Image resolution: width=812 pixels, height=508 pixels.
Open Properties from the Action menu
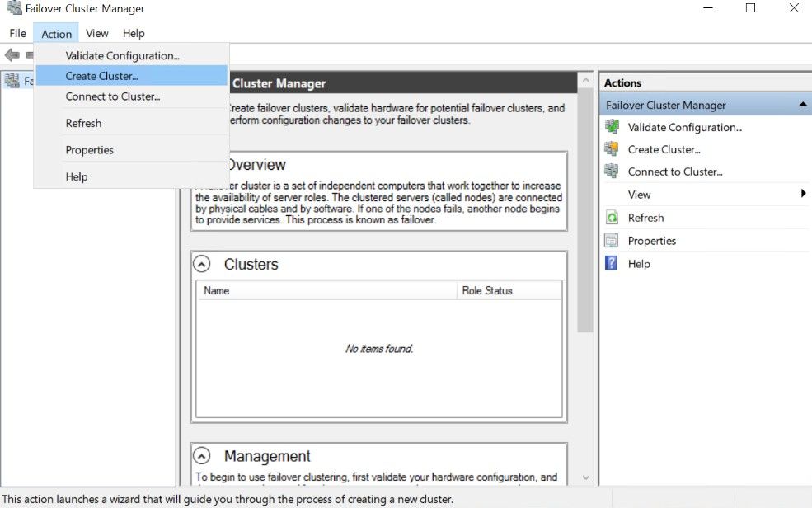click(x=132, y=150)
